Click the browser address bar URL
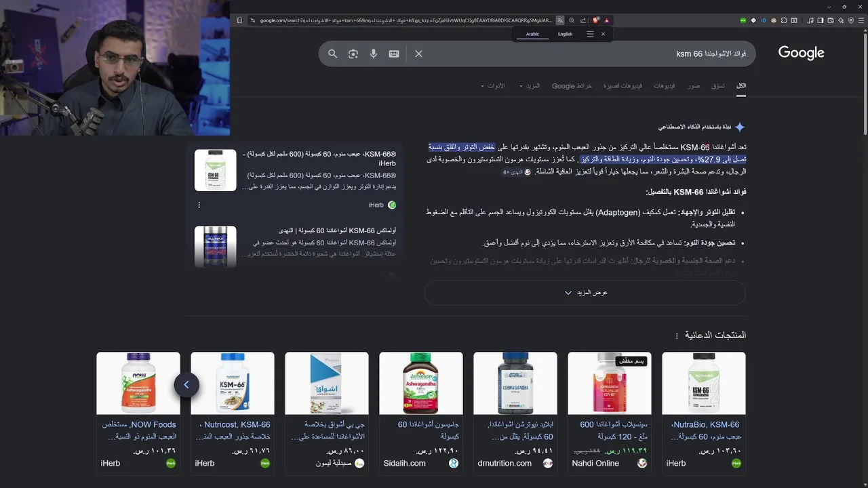Viewport: 868px width, 488px height. tap(406, 20)
